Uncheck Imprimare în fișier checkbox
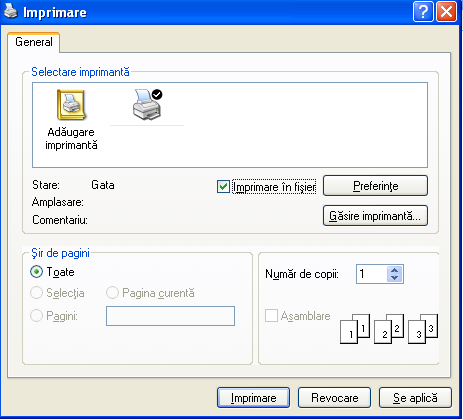463x420 pixels. click(223, 187)
